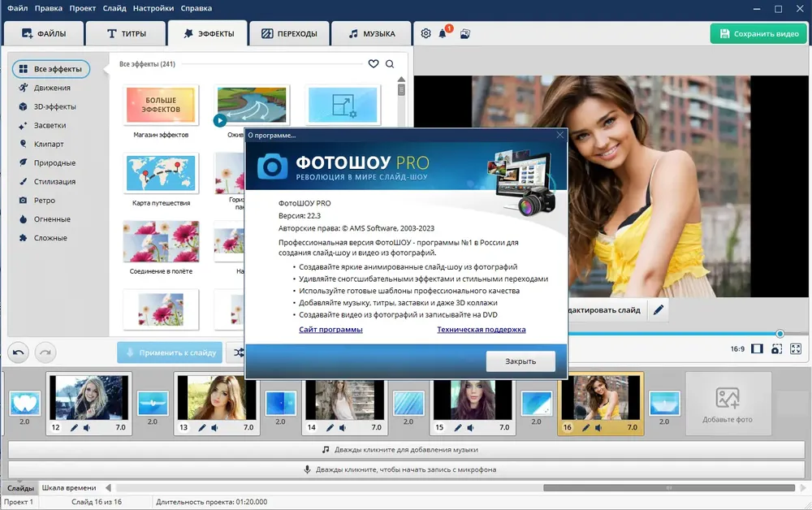Select the transition between slides 15 and 16
Image resolution: width=812 pixels, height=510 pixels.
click(537, 404)
